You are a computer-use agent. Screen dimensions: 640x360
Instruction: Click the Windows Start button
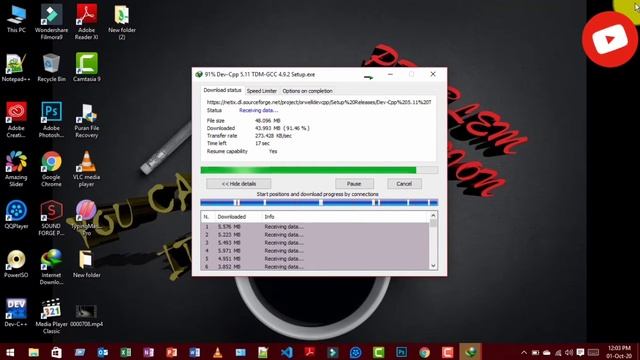click(x=10, y=352)
